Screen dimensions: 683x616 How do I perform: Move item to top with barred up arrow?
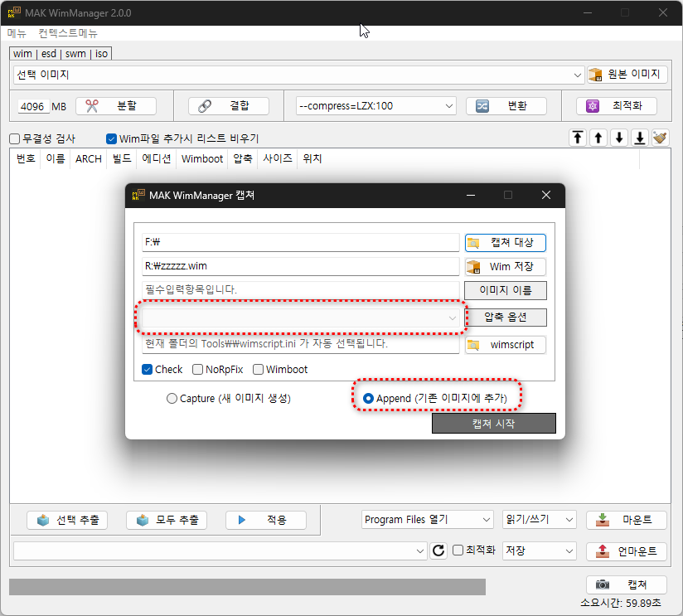coord(578,138)
